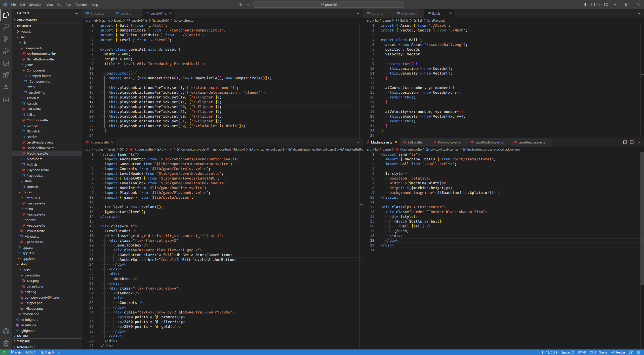Open the Manage gear in activity bar
This screenshot has width=644, height=355.
pyautogui.click(x=6, y=343)
